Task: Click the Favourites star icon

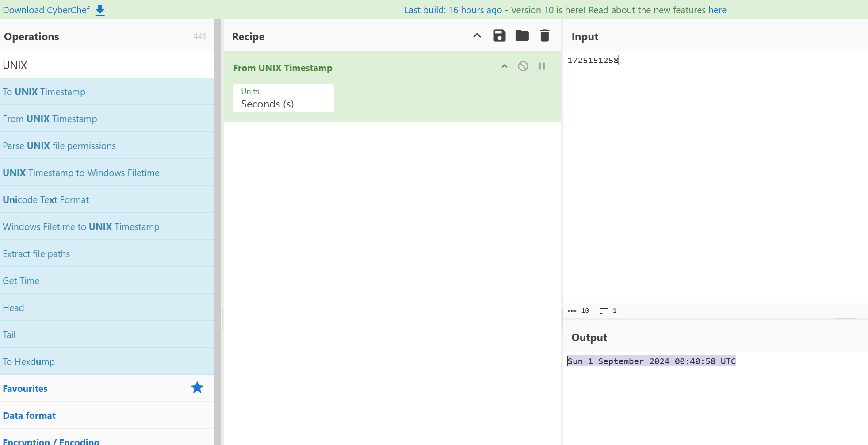Action: pos(197,388)
